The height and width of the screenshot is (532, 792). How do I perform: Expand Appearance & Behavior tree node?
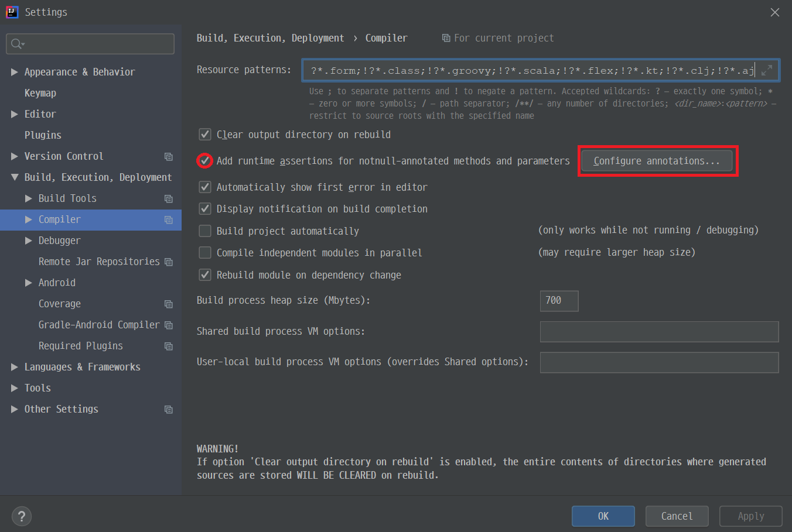point(15,72)
